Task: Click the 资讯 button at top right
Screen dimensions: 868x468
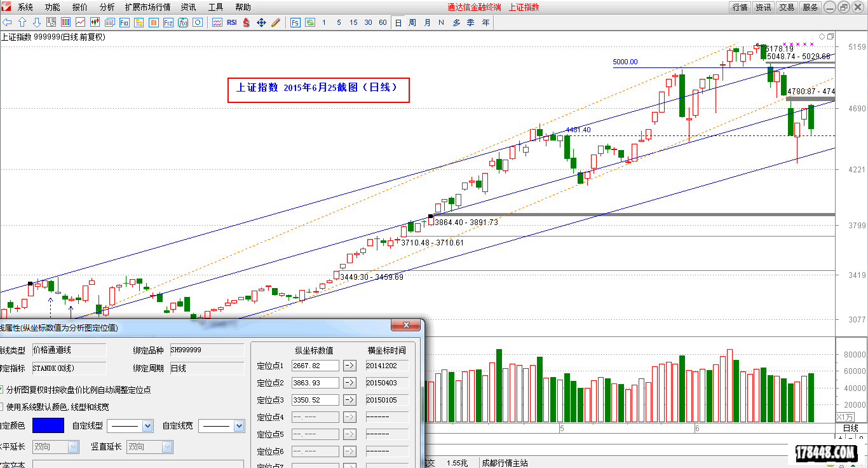Action: (763, 8)
